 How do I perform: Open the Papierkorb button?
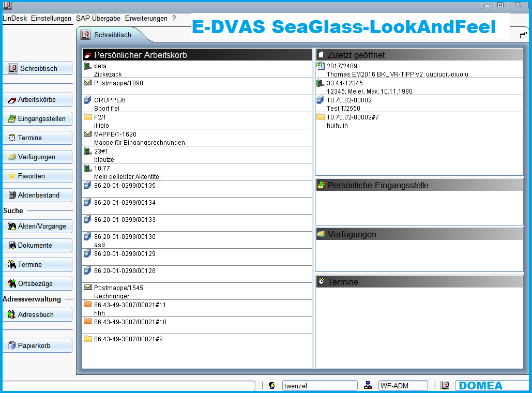37,345
